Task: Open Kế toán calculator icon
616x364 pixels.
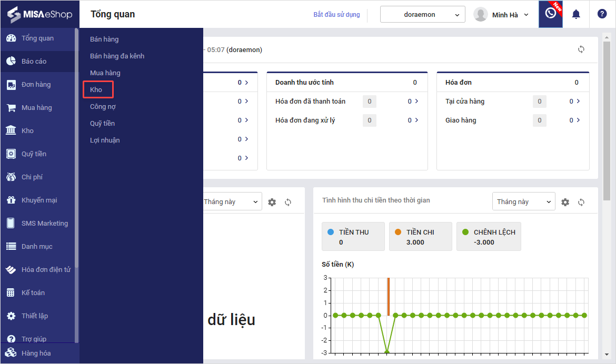Action: (12, 292)
